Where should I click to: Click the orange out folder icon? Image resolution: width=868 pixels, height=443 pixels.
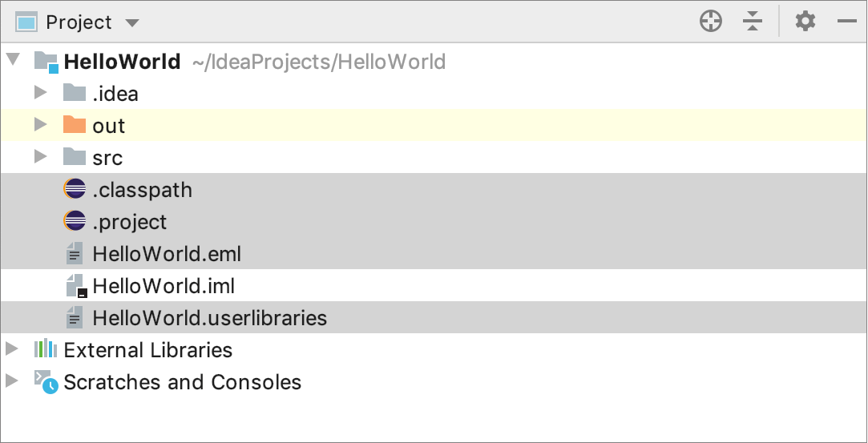pos(75,126)
